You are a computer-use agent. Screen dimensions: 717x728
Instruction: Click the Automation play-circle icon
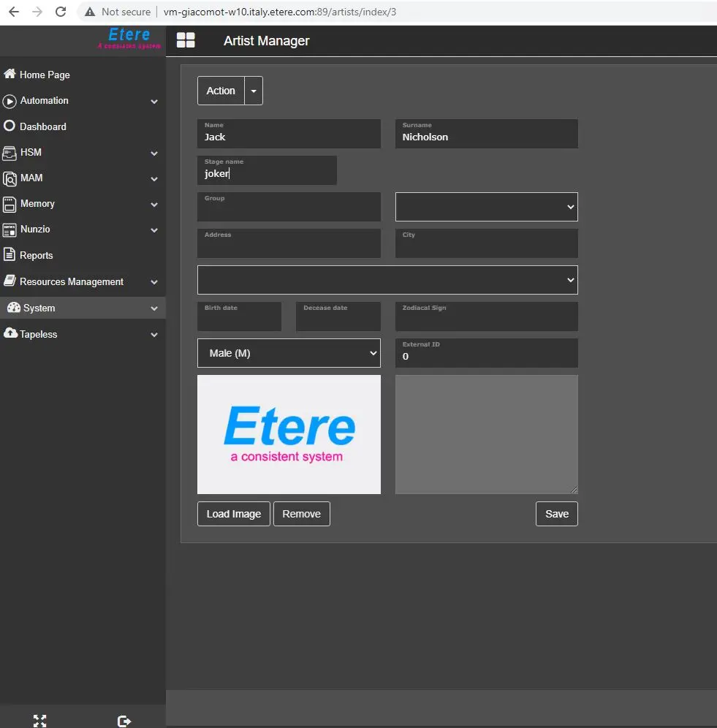[10, 101]
